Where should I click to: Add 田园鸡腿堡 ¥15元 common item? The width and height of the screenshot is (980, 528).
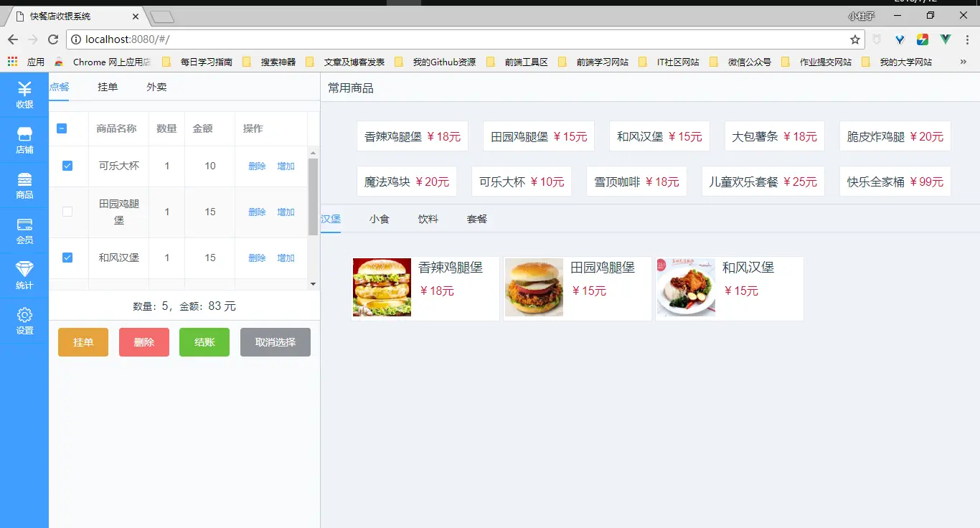click(539, 136)
